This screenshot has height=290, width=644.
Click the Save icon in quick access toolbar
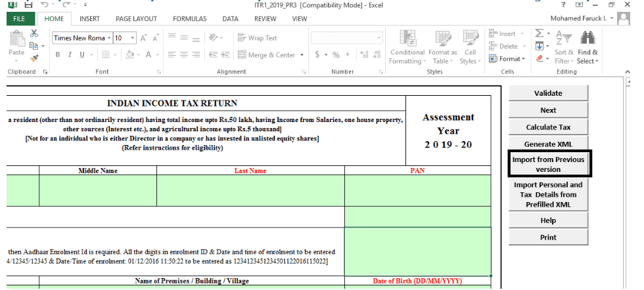(28, 4)
